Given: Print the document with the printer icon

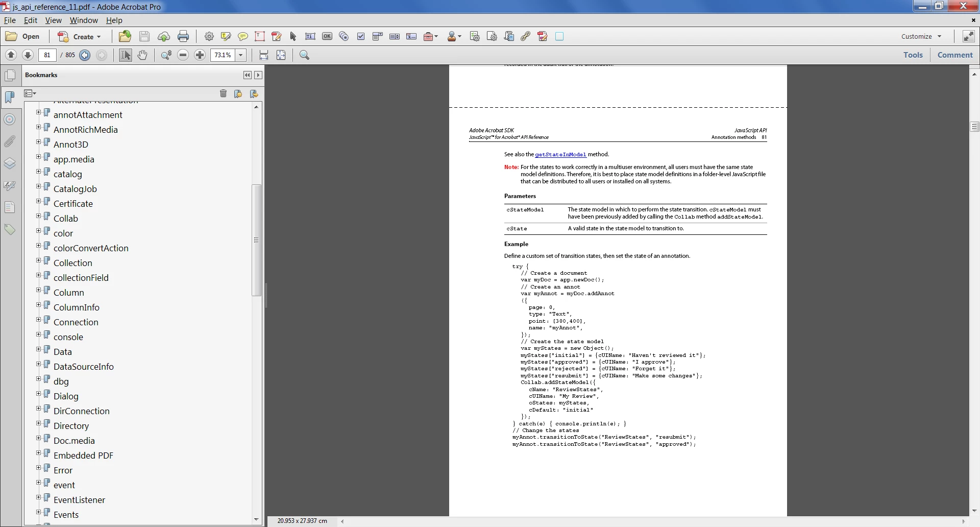Looking at the screenshot, I should point(183,36).
